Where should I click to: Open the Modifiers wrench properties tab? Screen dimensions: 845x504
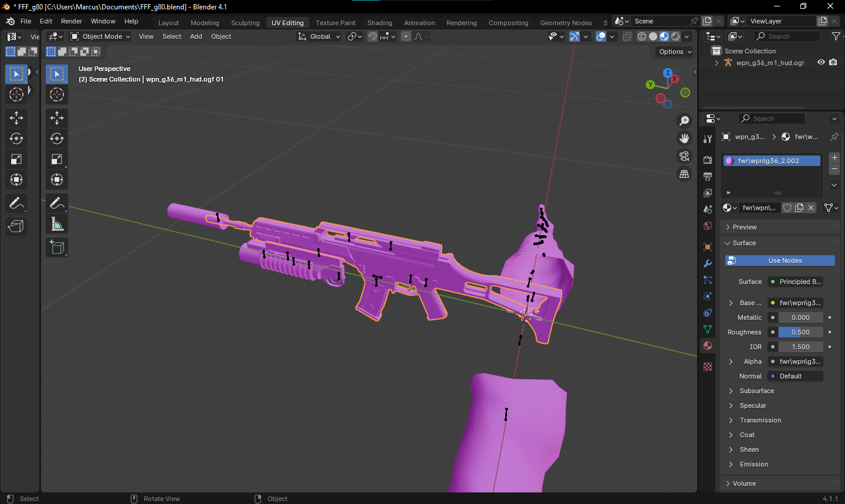point(708,263)
